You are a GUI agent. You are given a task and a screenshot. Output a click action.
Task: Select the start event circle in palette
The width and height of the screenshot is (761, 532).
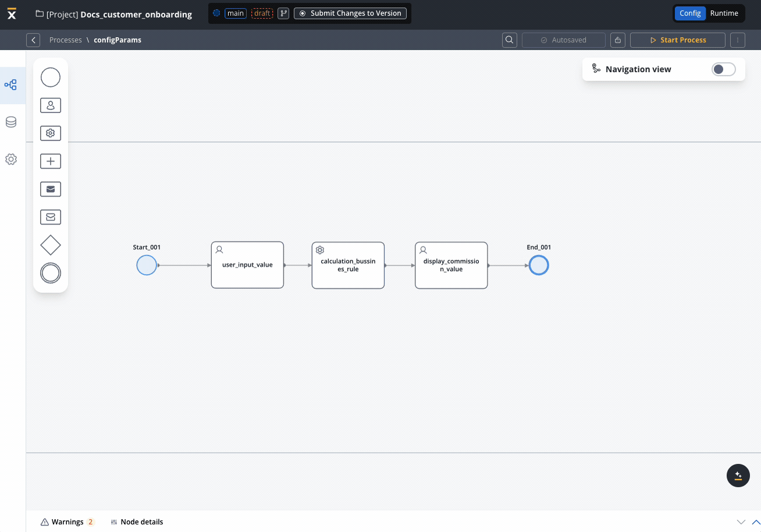[51, 77]
